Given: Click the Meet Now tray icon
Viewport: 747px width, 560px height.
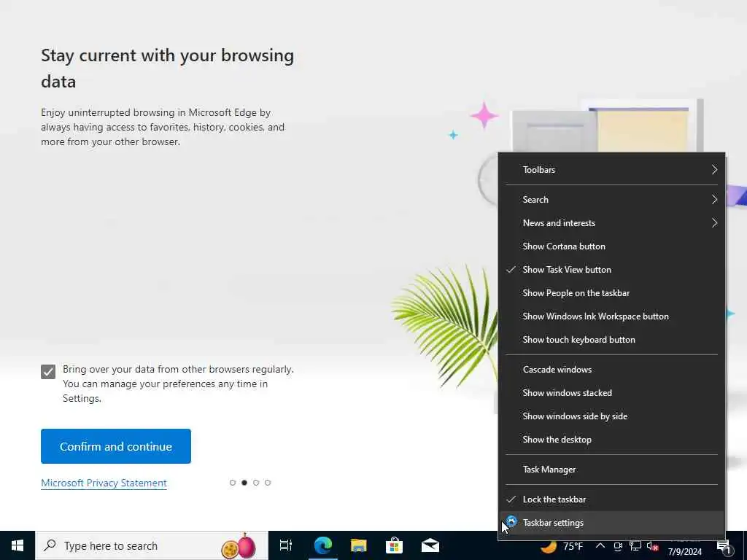Looking at the screenshot, I should pos(618,546).
